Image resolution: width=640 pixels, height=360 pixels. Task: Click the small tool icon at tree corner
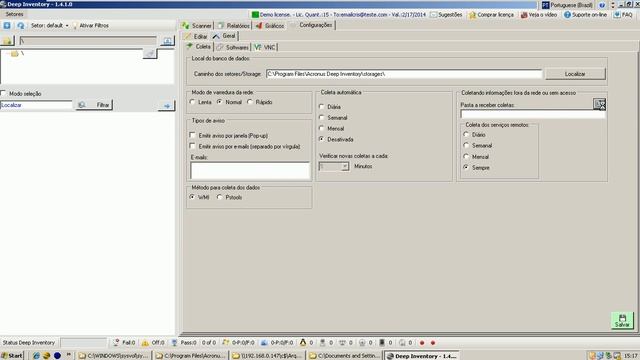(x=150, y=53)
